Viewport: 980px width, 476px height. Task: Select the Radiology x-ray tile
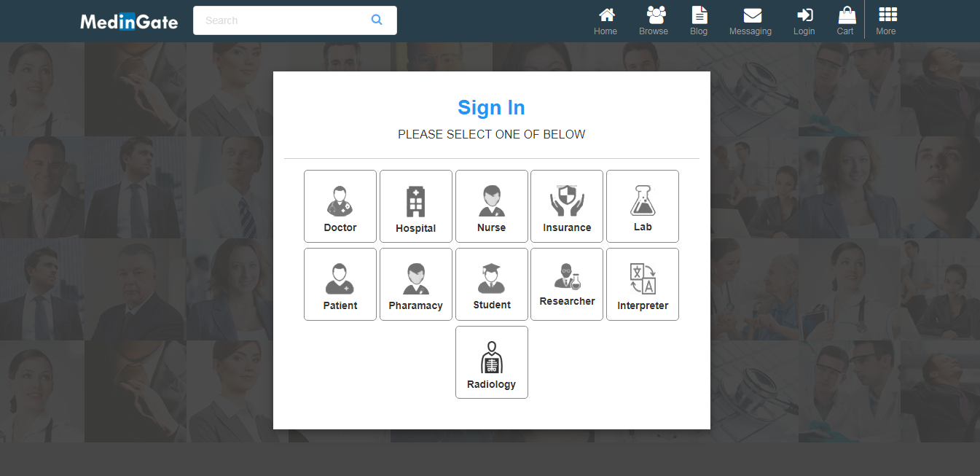click(492, 362)
